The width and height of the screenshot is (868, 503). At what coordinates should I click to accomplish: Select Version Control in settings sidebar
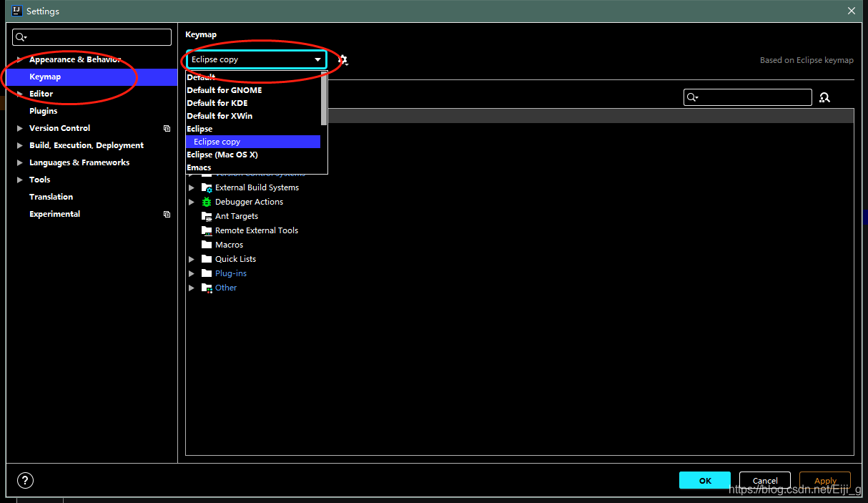click(92, 128)
